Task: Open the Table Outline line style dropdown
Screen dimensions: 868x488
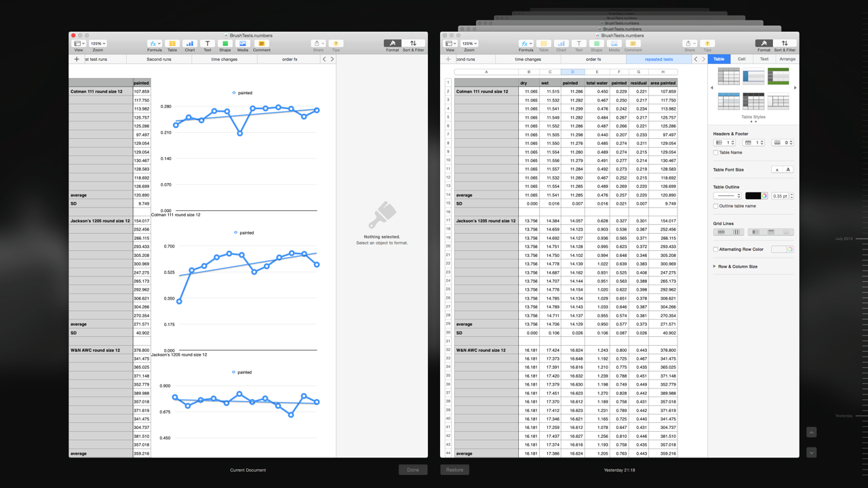Action: point(728,196)
